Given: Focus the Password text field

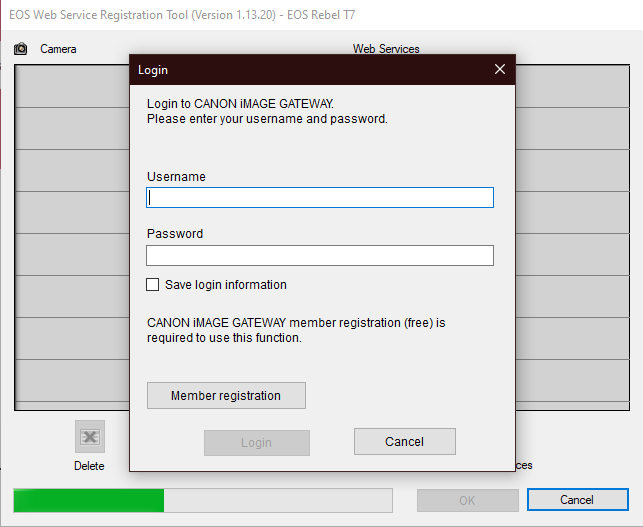Looking at the screenshot, I should click(x=320, y=256).
